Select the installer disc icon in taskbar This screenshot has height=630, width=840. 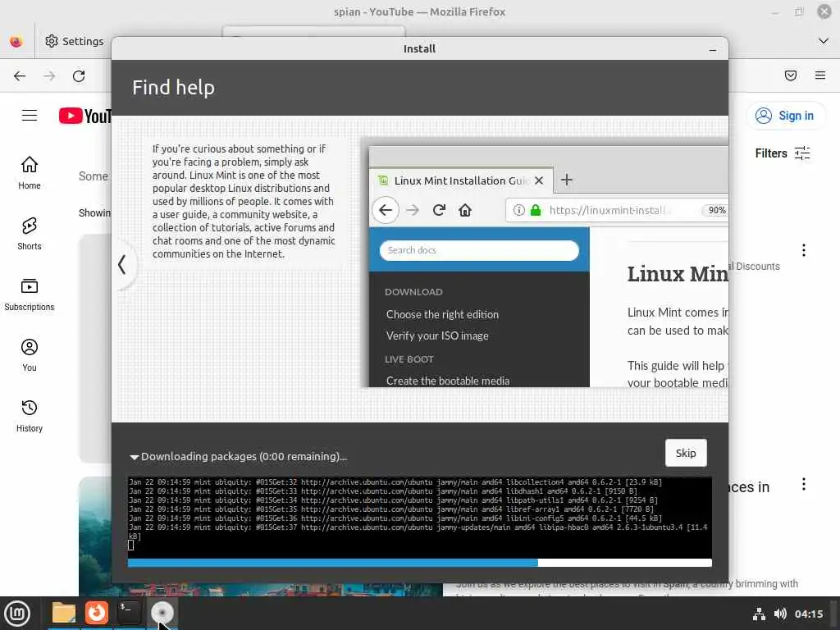[162, 614]
